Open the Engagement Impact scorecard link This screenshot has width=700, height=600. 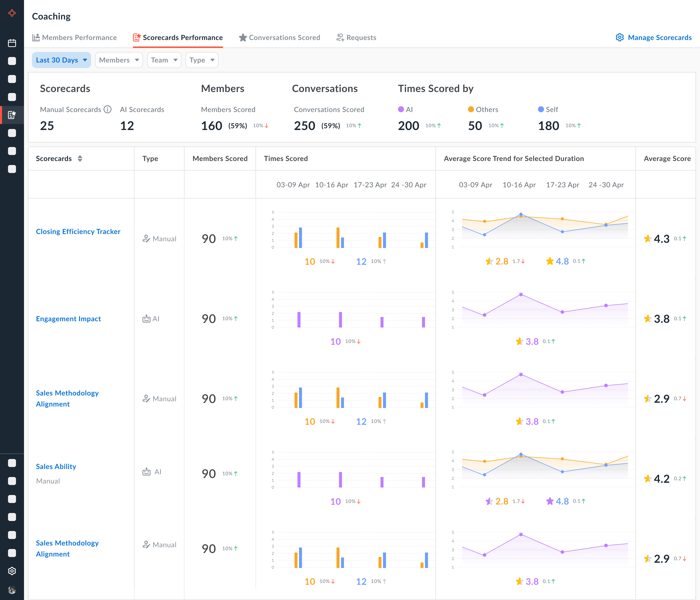(68, 318)
